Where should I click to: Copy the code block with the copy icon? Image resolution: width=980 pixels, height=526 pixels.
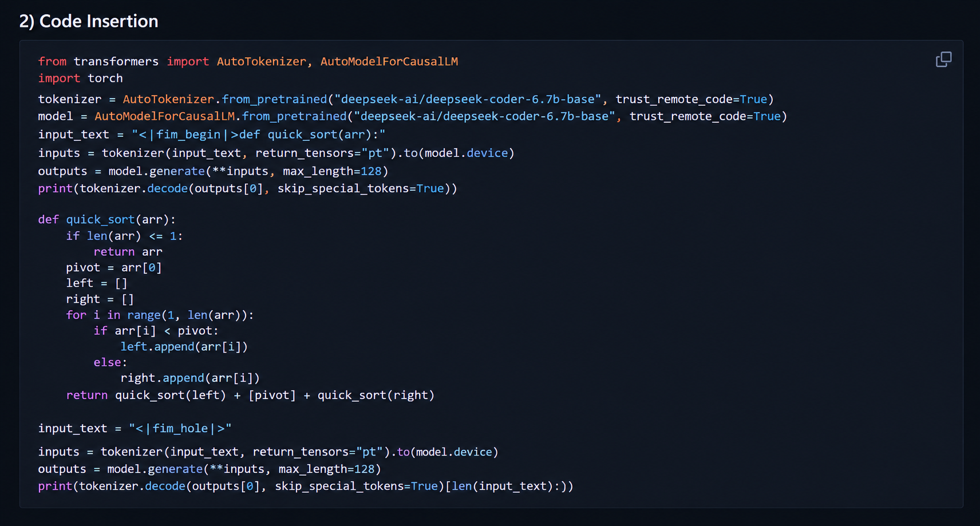[943, 60]
